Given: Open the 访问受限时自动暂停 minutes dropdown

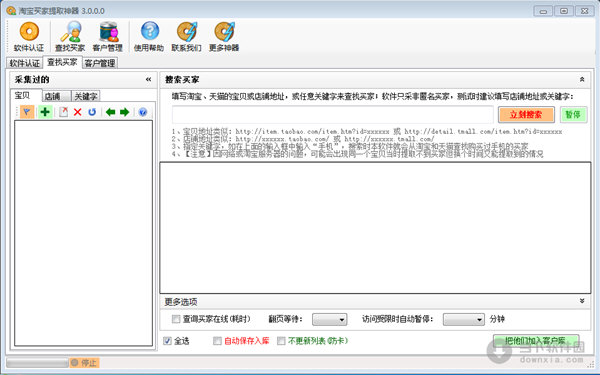Looking at the screenshot, I should click(464, 319).
